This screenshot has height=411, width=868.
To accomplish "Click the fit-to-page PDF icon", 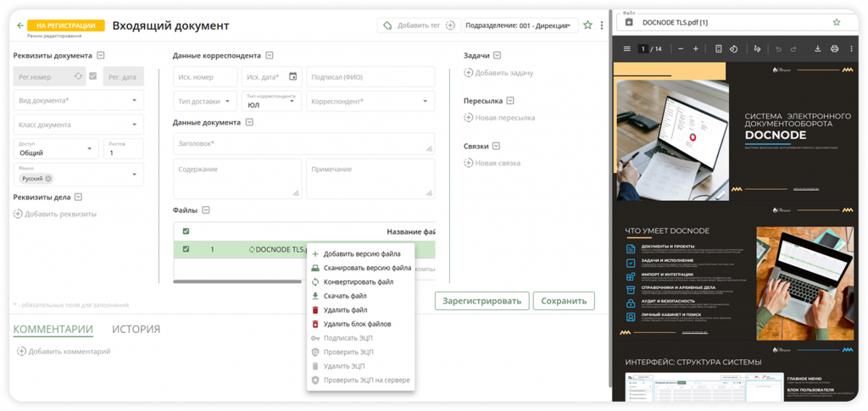I will coord(719,48).
